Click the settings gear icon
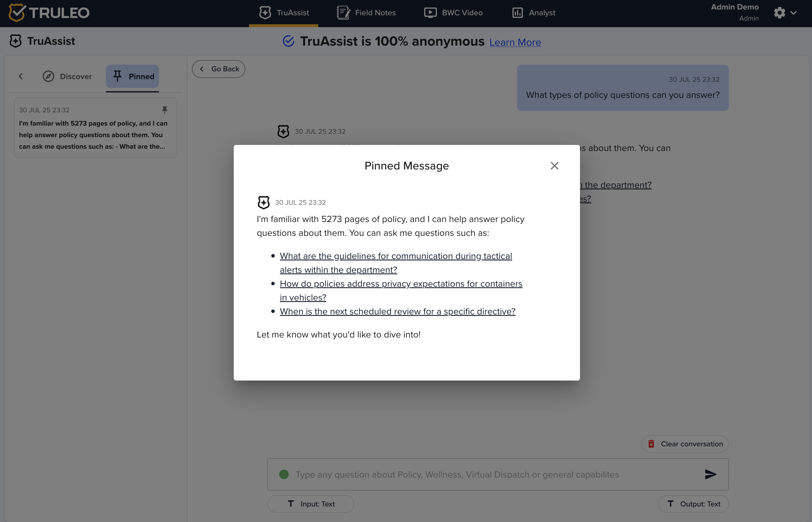The height and width of the screenshot is (522, 812). (779, 13)
